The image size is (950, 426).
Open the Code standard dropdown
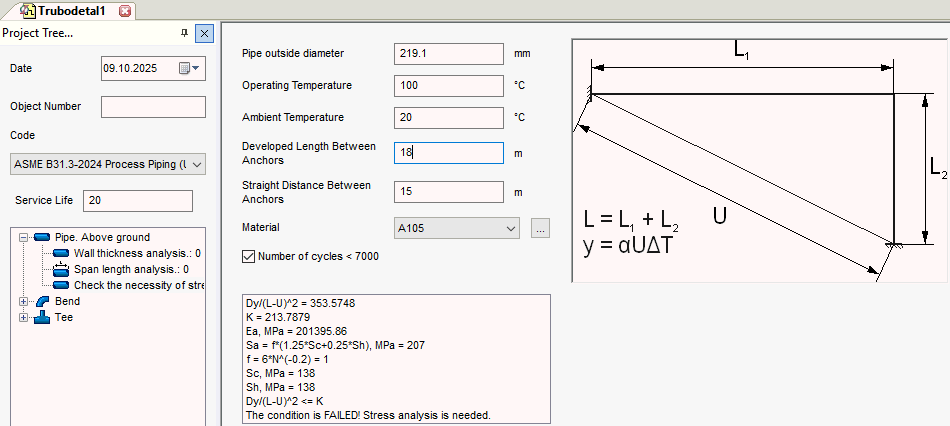pyautogui.click(x=196, y=163)
